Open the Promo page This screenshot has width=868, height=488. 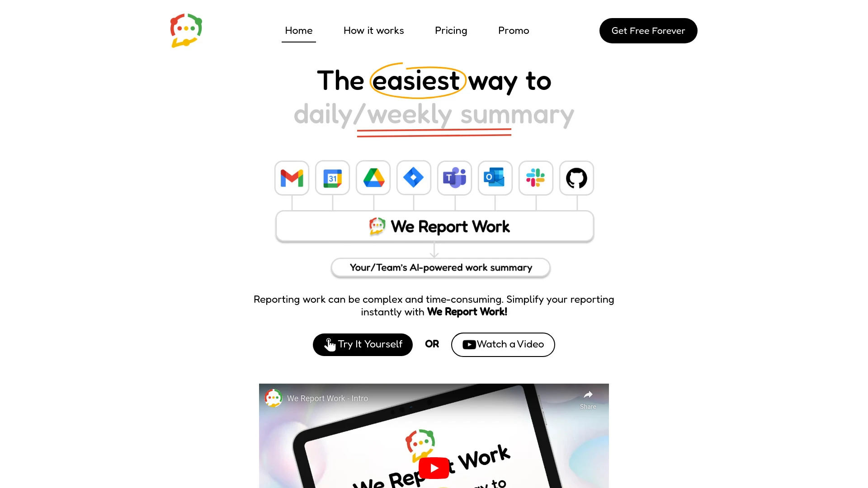(x=513, y=30)
